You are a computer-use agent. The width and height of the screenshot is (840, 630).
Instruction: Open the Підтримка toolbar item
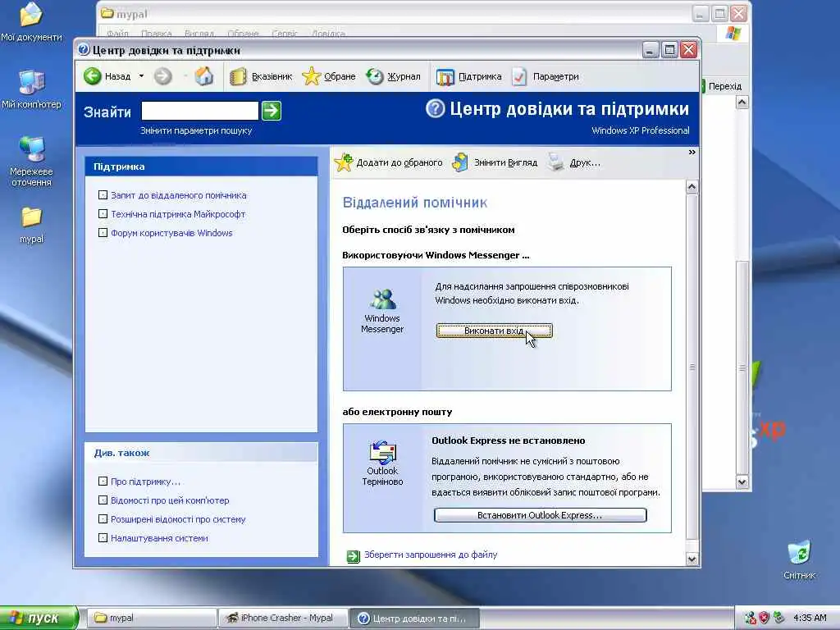click(468, 76)
